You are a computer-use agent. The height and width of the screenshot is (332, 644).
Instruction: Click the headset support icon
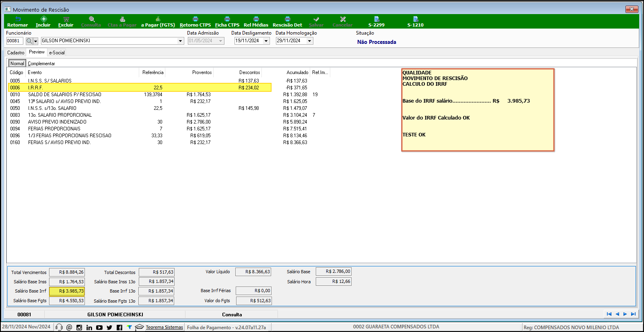pyautogui.click(x=59, y=327)
